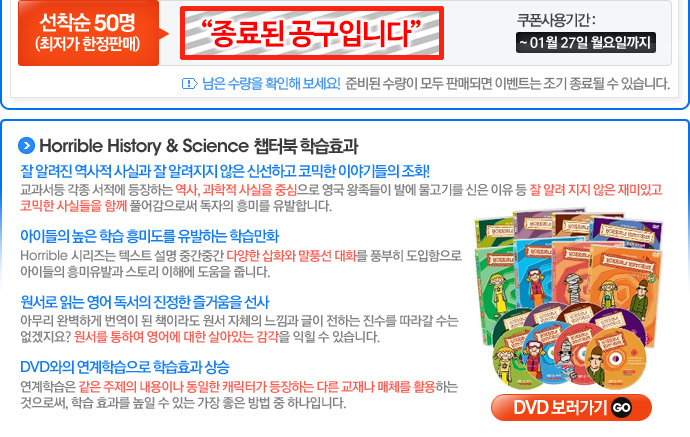This screenshot has height=437, width=690.
Task: Click the exclamation notice icon before 남은 수량
Action: (x=190, y=83)
